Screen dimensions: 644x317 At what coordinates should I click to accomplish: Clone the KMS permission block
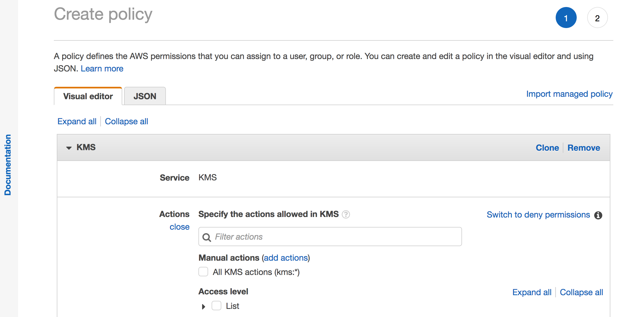tap(547, 148)
